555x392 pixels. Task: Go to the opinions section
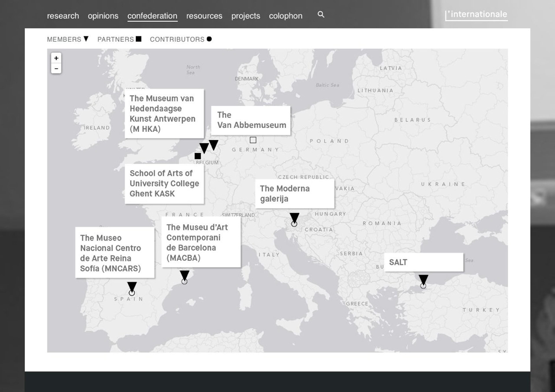(x=103, y=16)
